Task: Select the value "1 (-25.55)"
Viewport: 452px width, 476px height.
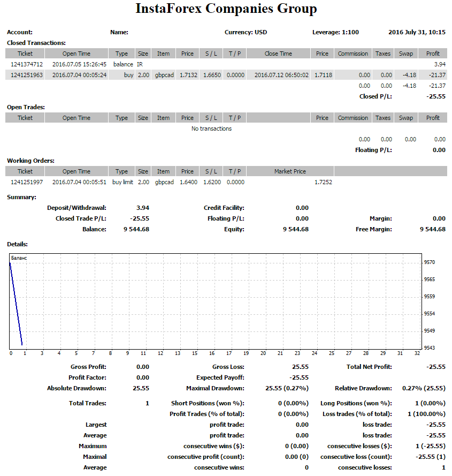Action: click(431, 446)
